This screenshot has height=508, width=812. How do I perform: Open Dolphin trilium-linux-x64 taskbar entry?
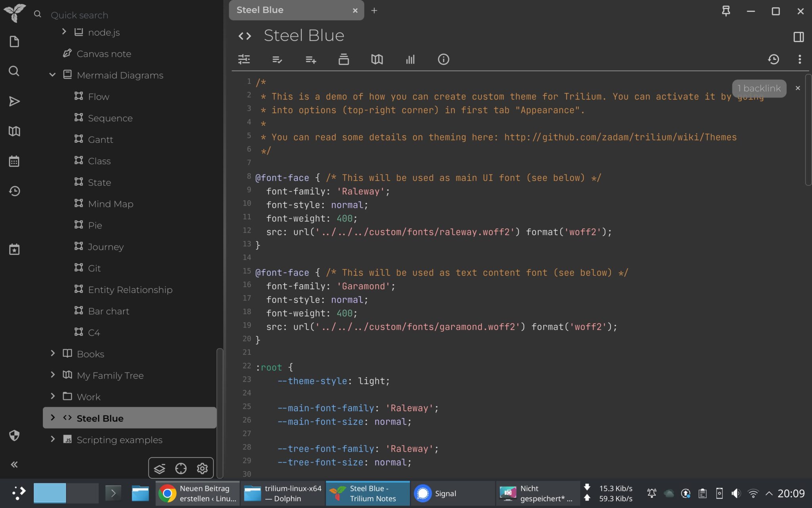283,493
